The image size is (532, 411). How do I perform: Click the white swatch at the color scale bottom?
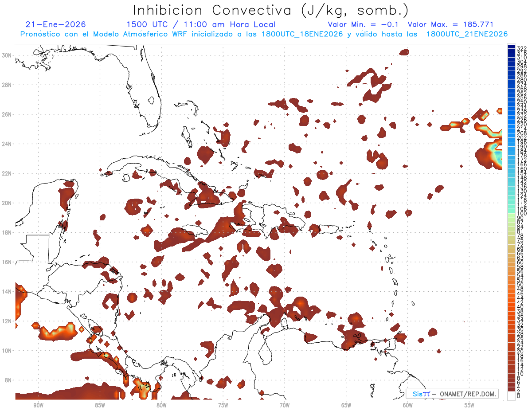[512, 396]
